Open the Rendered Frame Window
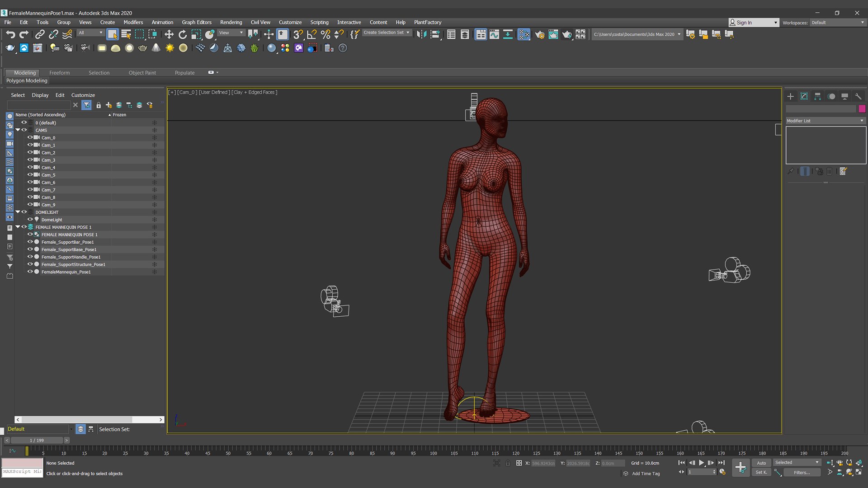The height and width of the screenshot is (488, 868). (x=553, y=34)
